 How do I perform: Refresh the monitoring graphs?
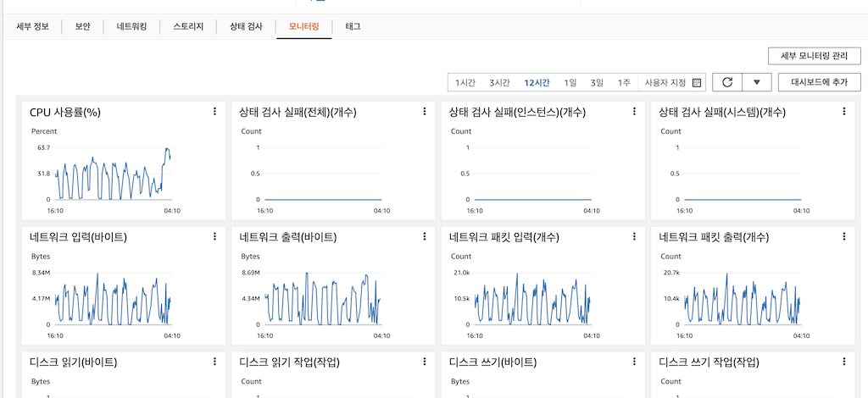tap(727, 82)
